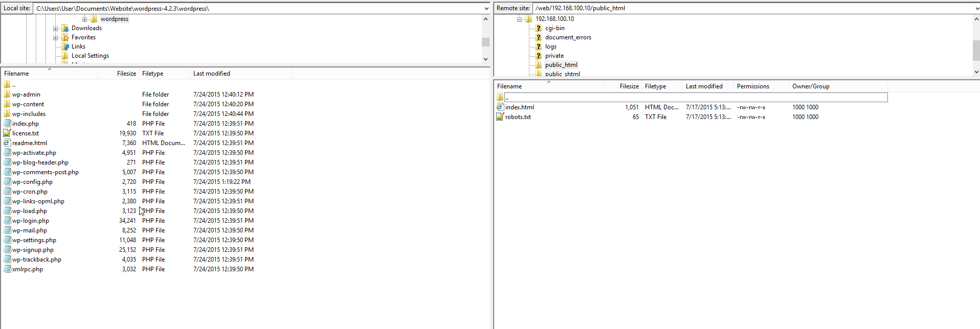
Task: Sort remote files by Last modified column
Action: click(x=708, y=86)
